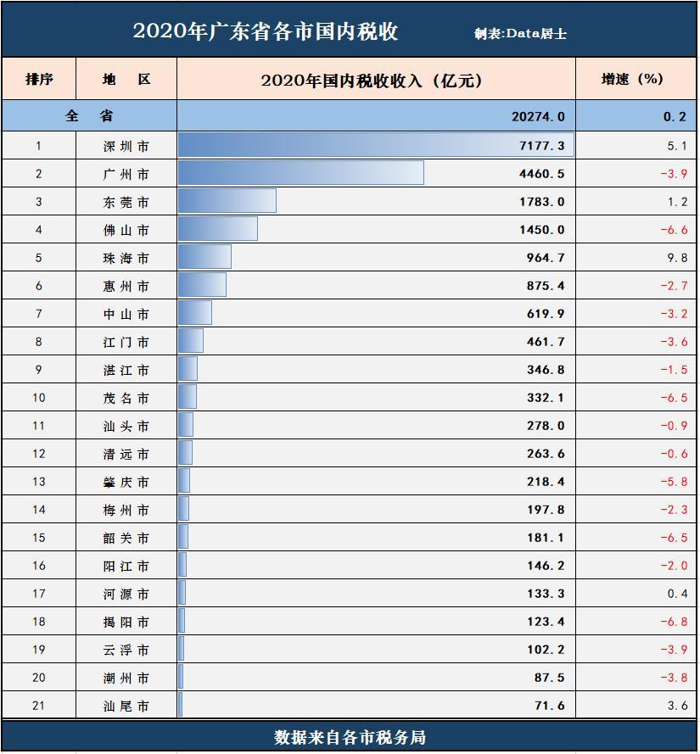This screenshot has height=754, width=700.
Task: Click the city name 广州市
Action: pos(126,174)
